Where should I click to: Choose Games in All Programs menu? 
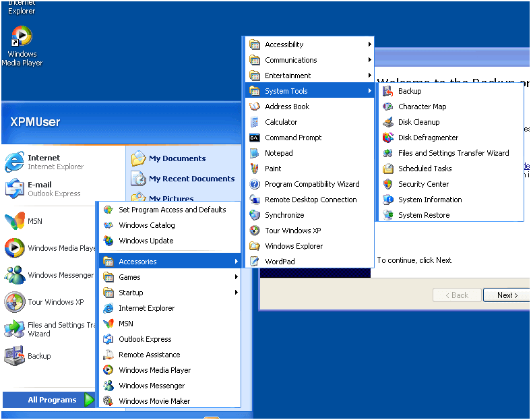[x=170, y=277]
